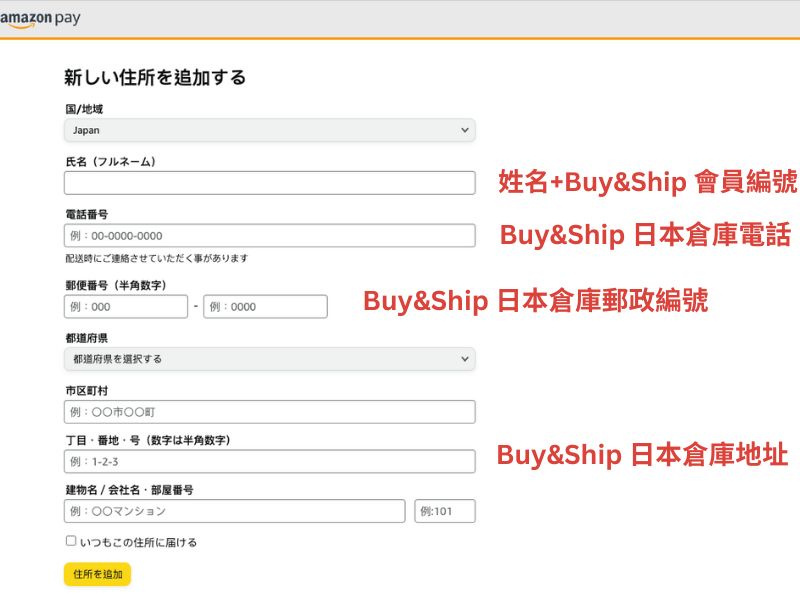Viewport: 800px width, 600px height.
Task: Click the red Buy&Ship 日本倉庫電話 annotation
Action: [645, 235]
